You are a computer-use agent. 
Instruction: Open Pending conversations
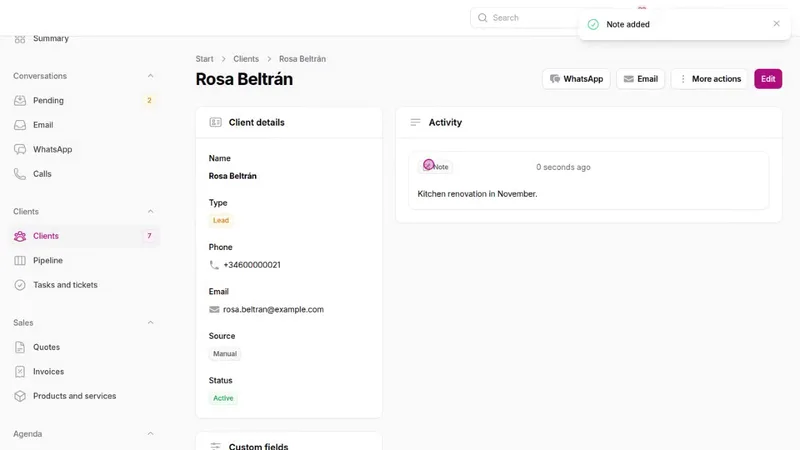point(84,101)
